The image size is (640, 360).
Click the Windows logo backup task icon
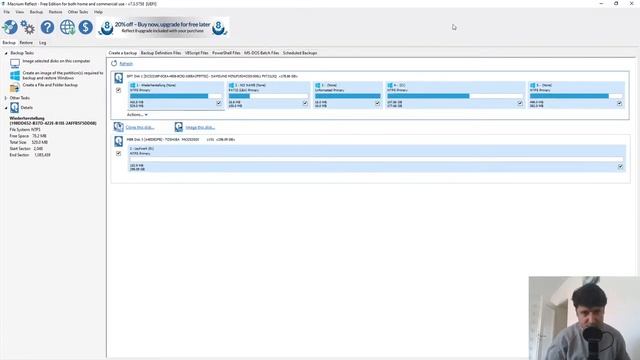coord(15,76)
